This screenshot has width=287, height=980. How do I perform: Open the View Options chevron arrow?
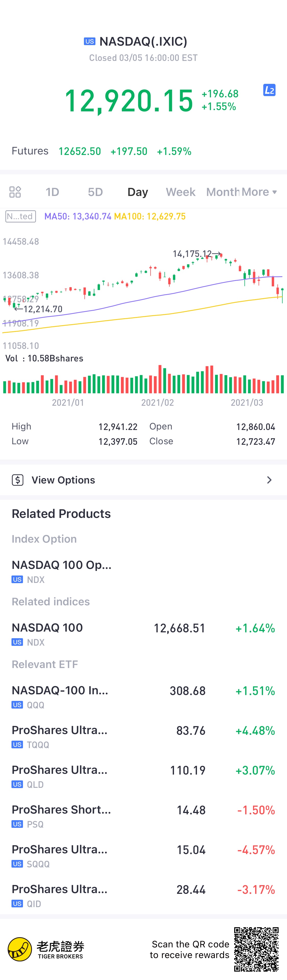[269, 480]
